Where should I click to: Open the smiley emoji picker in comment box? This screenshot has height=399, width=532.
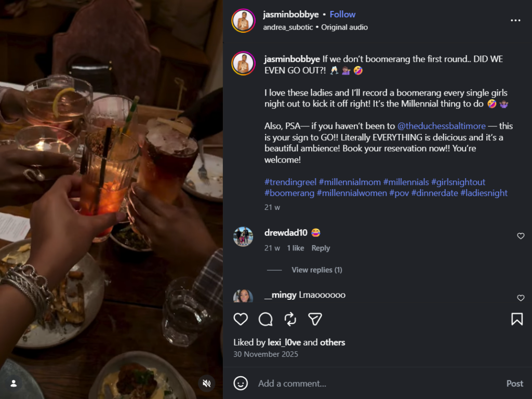pos(241,383)
